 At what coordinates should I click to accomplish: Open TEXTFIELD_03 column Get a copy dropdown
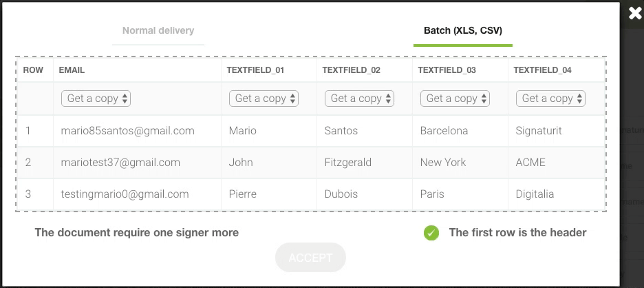pyautogui.click(x=455, y=99)
